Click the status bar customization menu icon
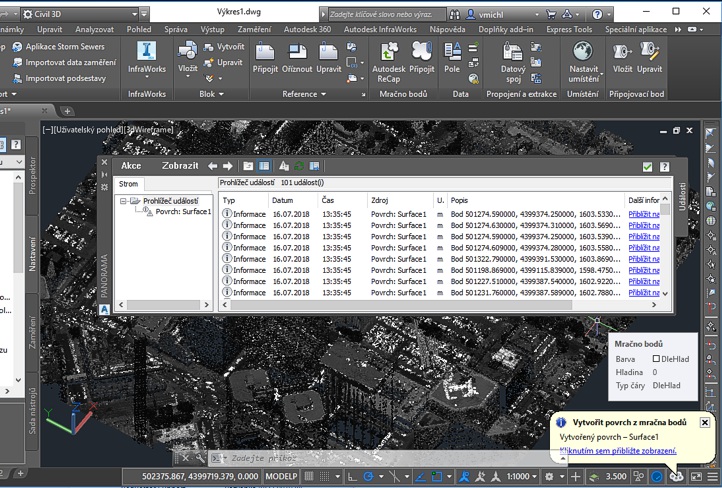 (713, 476)
